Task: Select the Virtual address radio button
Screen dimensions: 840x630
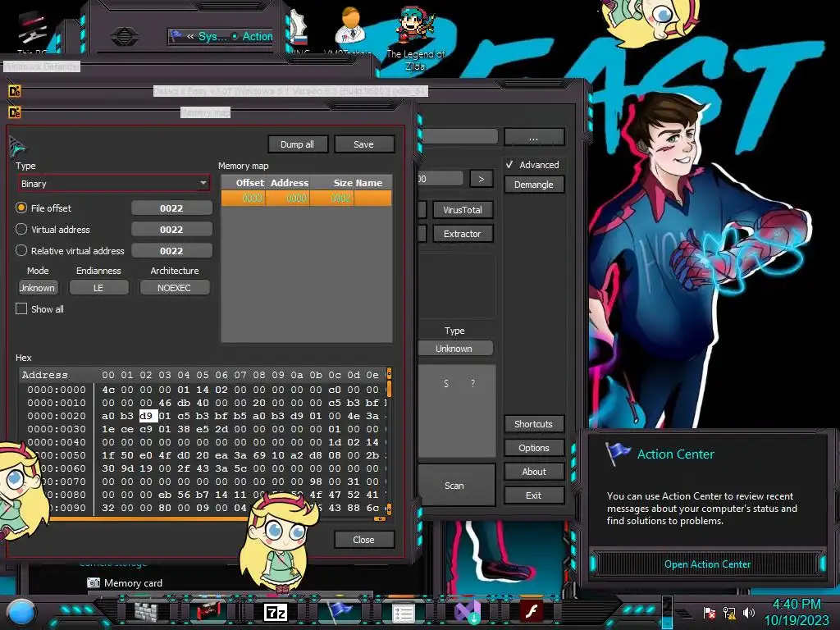Action: [21, 230]
